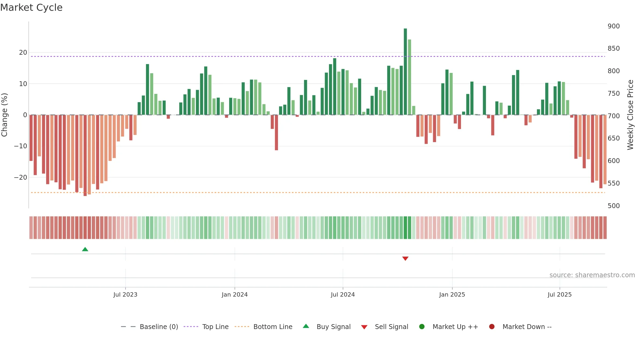Click the red triangle icon in legend

(x=364, y=327)
